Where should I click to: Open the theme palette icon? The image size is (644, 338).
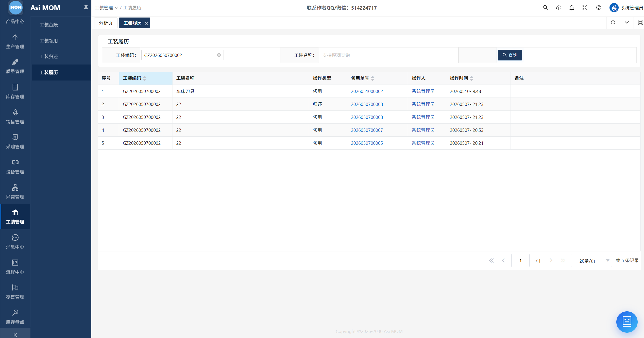(x=598, y=8)
